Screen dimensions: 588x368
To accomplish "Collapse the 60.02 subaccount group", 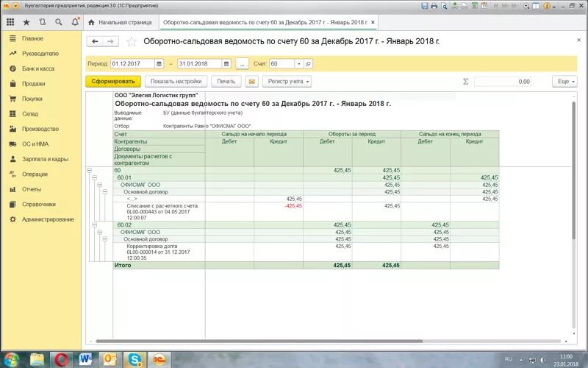I will (95, 225).
